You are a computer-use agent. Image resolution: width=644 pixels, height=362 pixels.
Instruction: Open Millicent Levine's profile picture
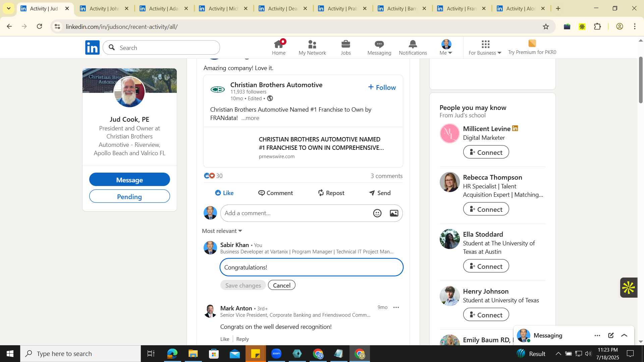click(449, 133)
